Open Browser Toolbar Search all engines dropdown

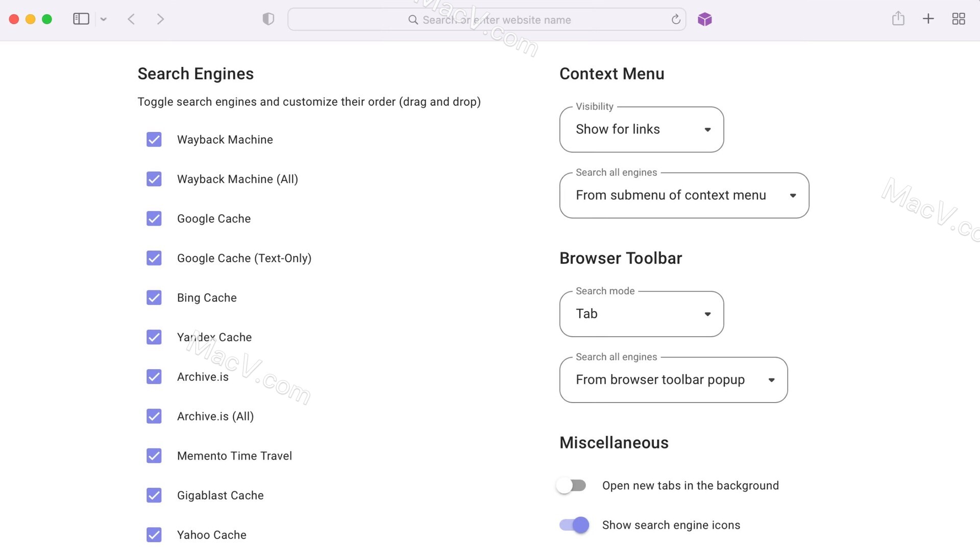click(674, 380)
